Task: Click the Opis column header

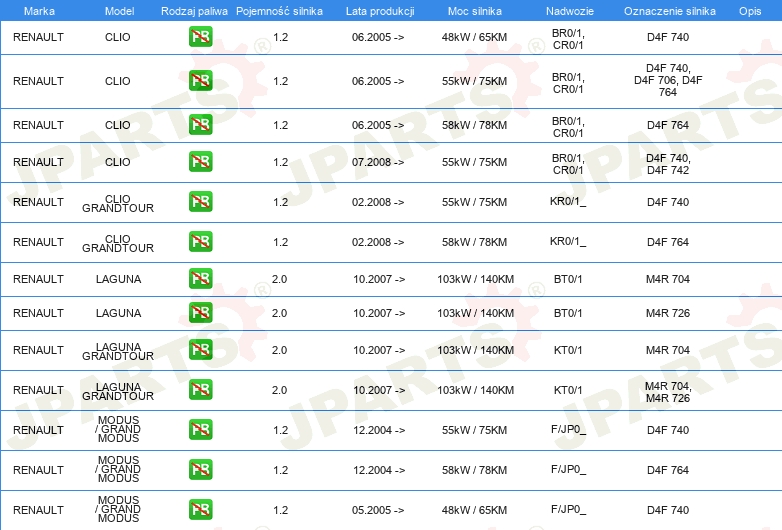Action: click(750, 11)
